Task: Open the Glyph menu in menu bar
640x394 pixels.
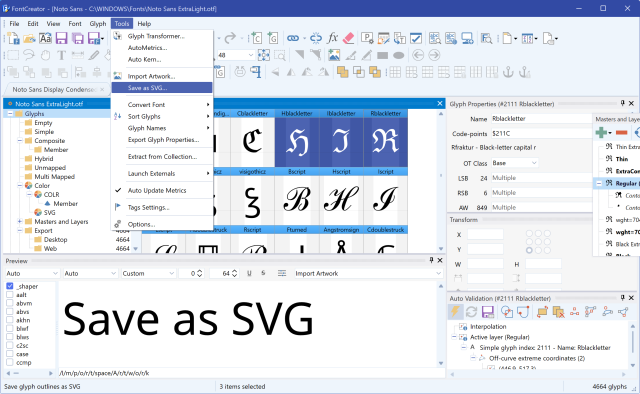Action: click(98, 24)
